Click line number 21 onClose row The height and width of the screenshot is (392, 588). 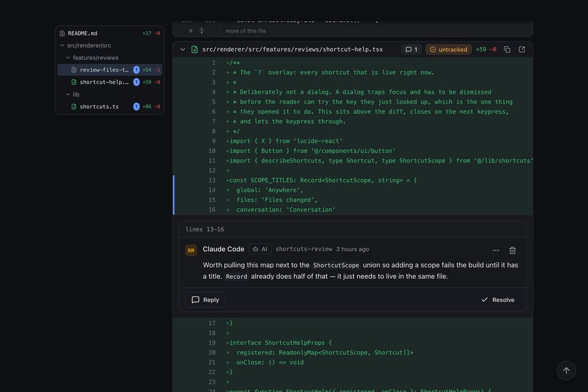coord(212,363)
